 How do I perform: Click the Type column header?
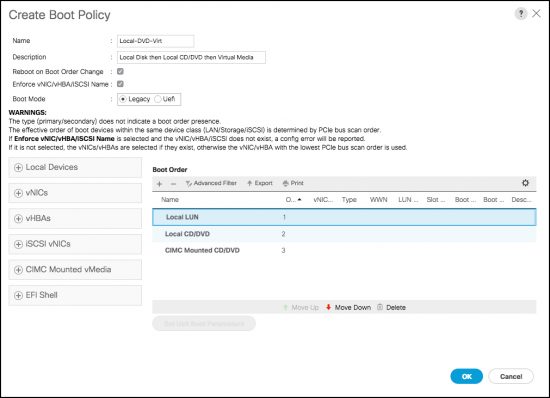coord(349,200)
